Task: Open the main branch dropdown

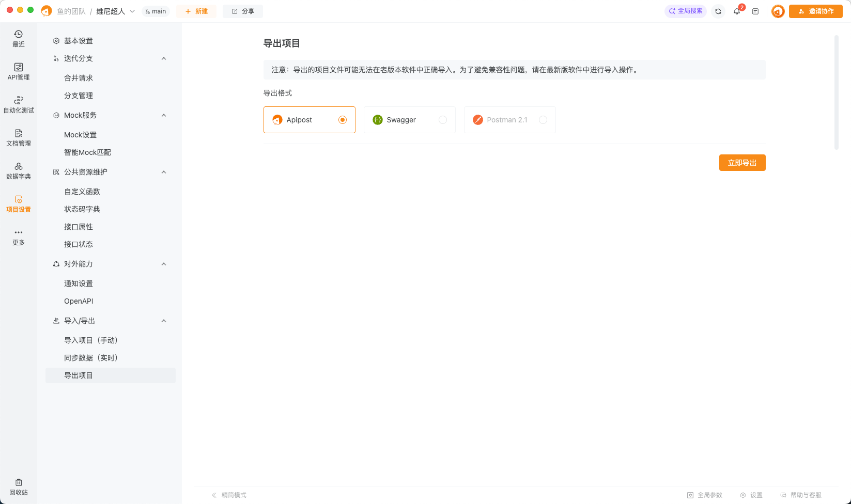Action: [x=156, y=11]
